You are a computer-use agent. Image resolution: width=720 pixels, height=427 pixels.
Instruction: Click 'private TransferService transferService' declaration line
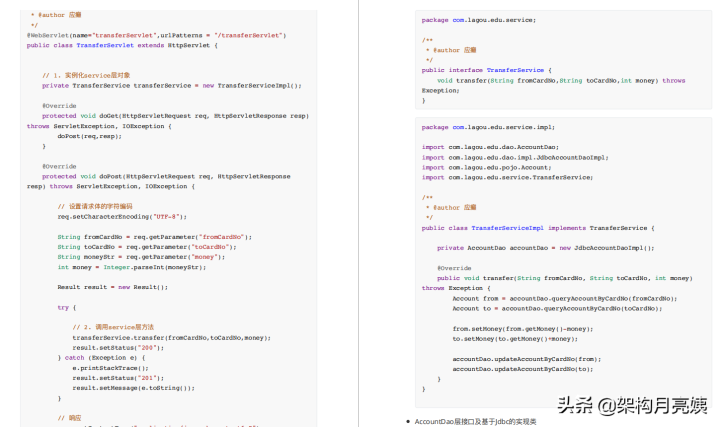[x=172, y=86]
